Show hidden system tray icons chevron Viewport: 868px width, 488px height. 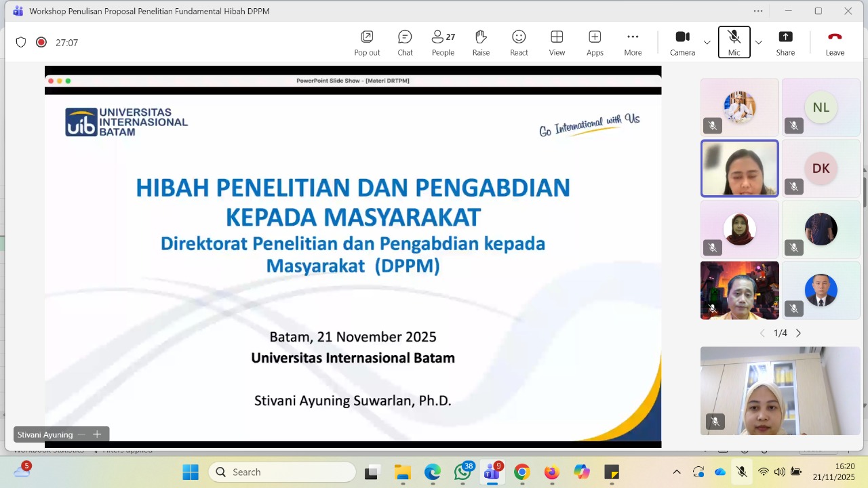[677, 472]
